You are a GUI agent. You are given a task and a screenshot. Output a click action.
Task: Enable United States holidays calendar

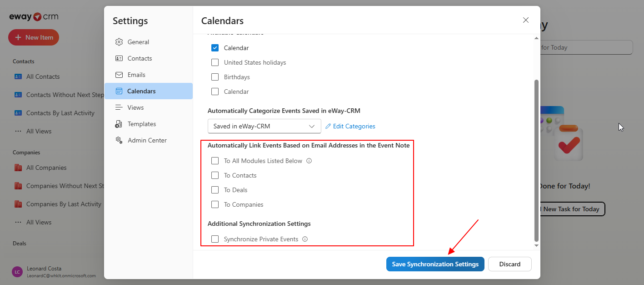(215, 62)
